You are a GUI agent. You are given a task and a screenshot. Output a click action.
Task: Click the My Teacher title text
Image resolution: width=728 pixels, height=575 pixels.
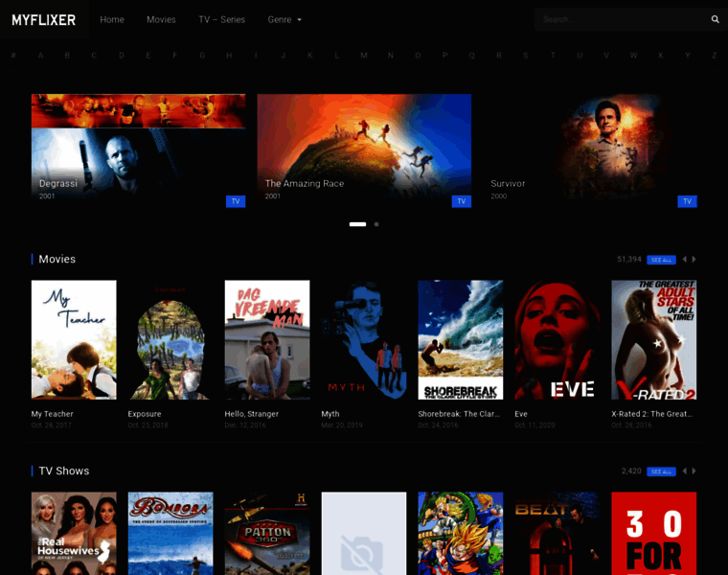pos(53,414)
